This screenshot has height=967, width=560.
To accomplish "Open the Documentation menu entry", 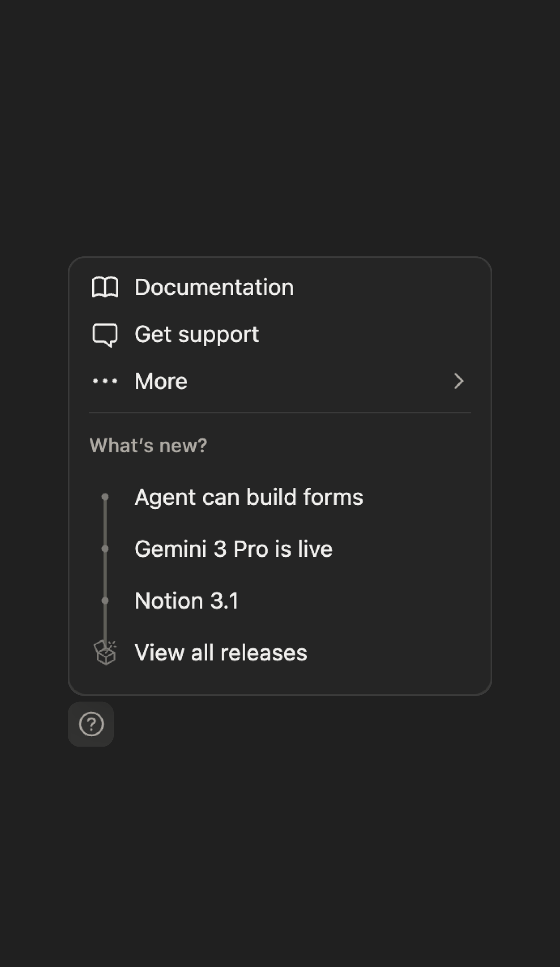I will coord(214,287).
